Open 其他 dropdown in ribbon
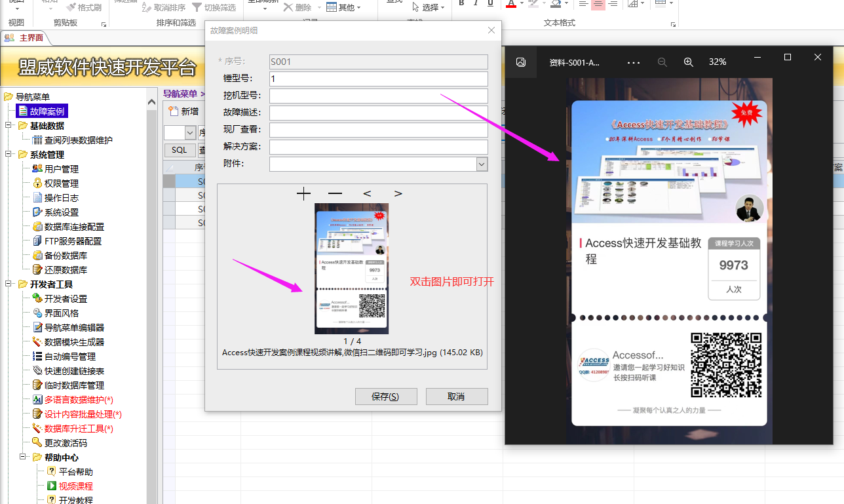 [x=343, y=7]
